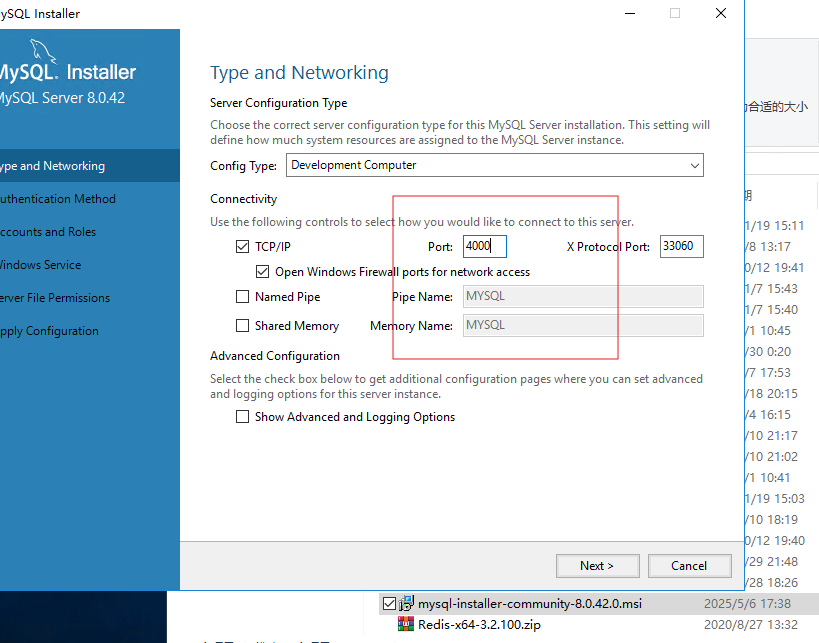Image resolution: width=819 pixels, height=643 pixels.
Task: Click the disabled Pipe Name field
Action: pos(583,296)
